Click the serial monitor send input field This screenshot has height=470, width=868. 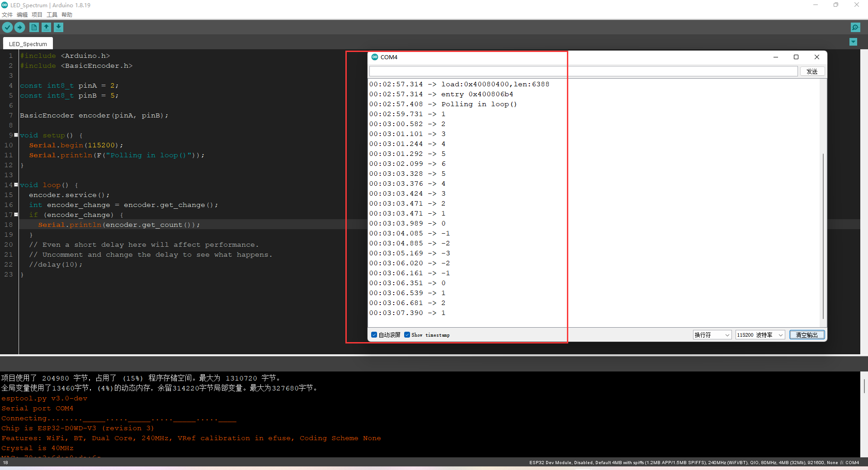584,71
